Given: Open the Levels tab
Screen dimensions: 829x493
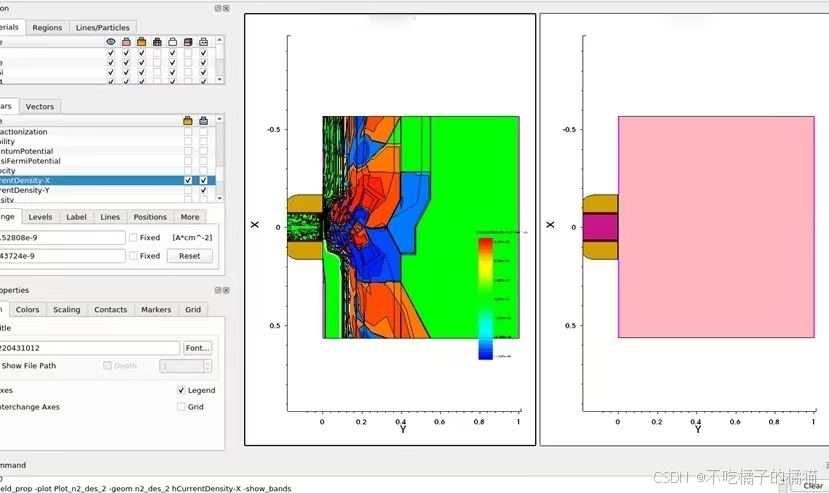Looking at the screenshot, I should [40, 217].
